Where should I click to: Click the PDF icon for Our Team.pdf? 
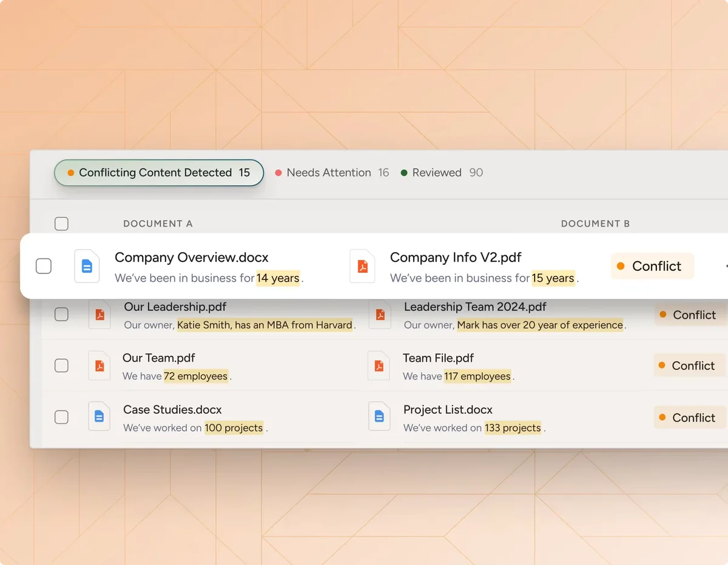pos(99,366)
